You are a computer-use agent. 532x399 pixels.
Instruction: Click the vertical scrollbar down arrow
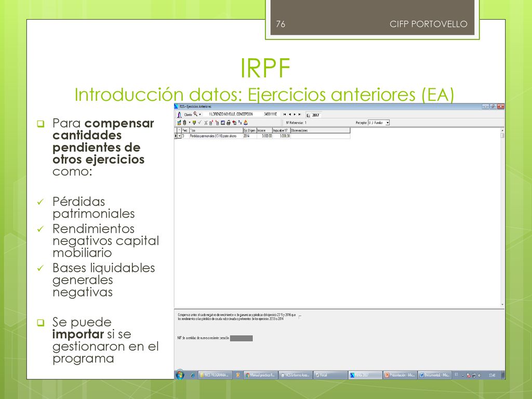(502, 305)
